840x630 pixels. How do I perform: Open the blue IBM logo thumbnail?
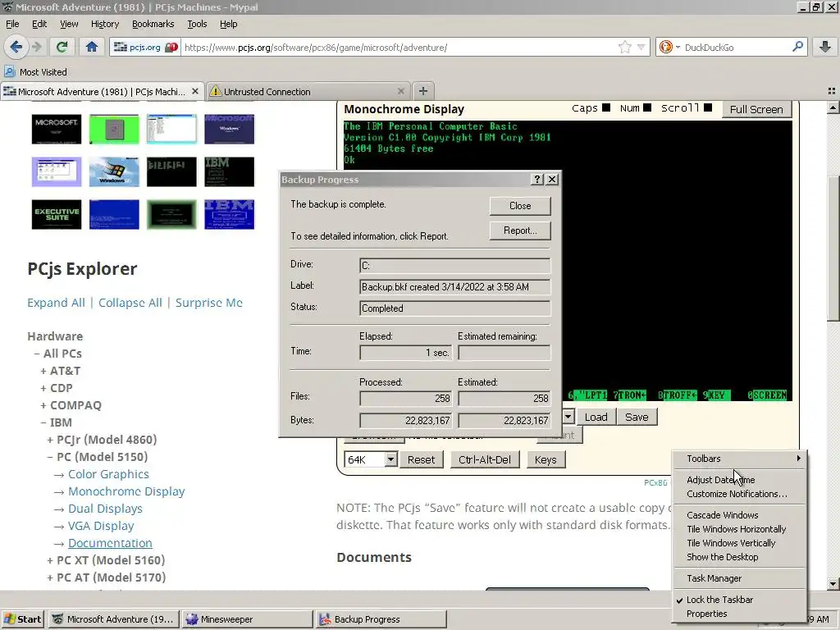coord(230,214)
